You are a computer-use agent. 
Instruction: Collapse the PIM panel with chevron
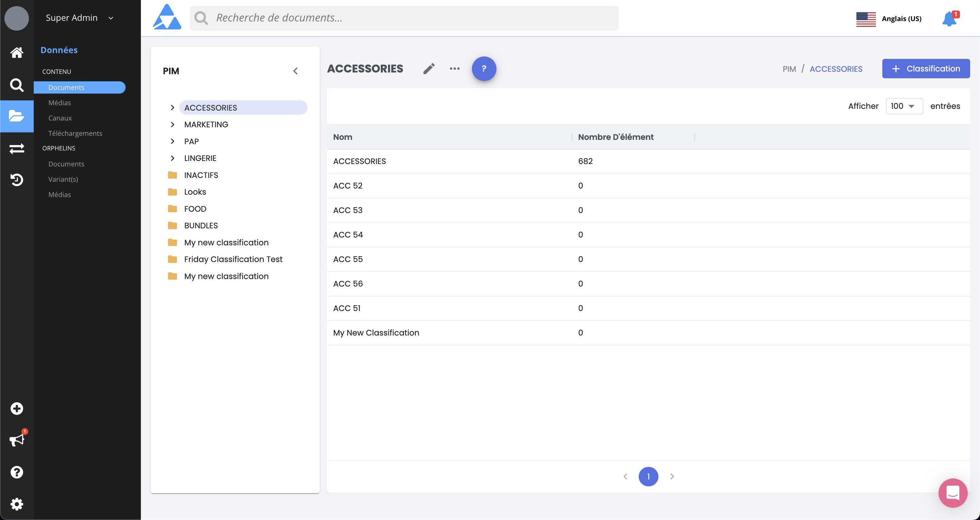296,71
